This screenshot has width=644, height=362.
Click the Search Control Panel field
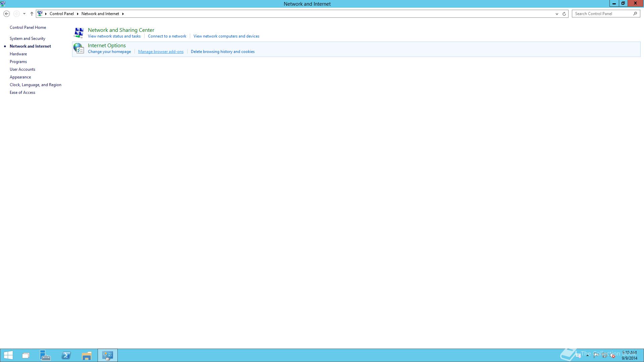point(602,14)
